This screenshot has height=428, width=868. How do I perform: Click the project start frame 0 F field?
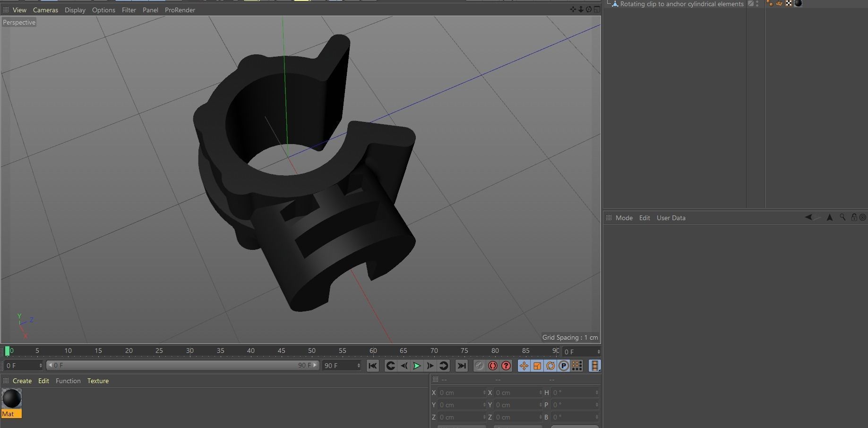tap(23, 366)
